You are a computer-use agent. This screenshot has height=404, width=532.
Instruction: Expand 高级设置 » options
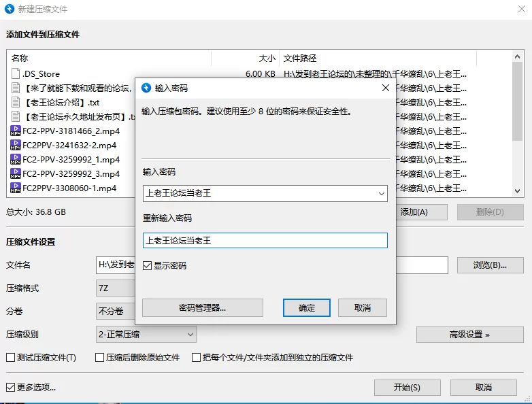pos(470,335)
